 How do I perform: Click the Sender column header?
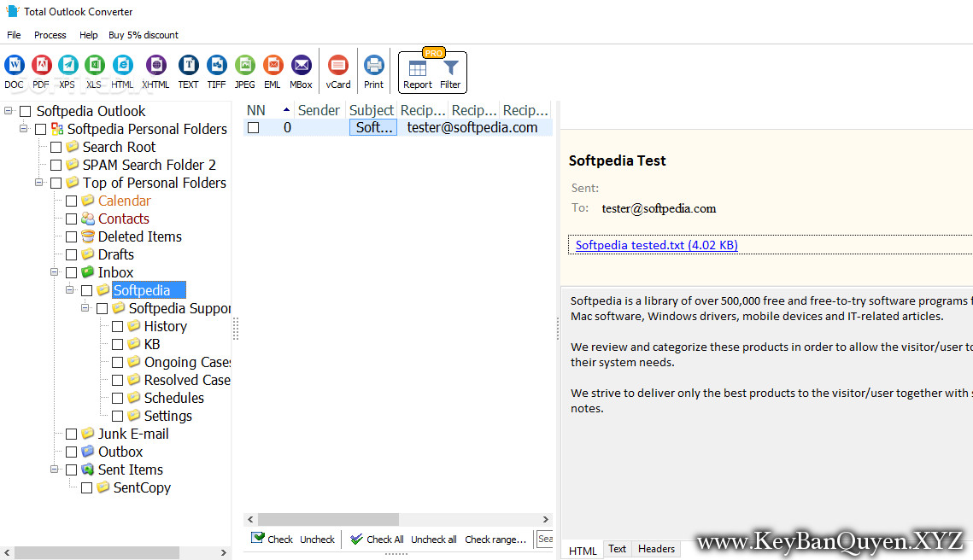(319, 110)
